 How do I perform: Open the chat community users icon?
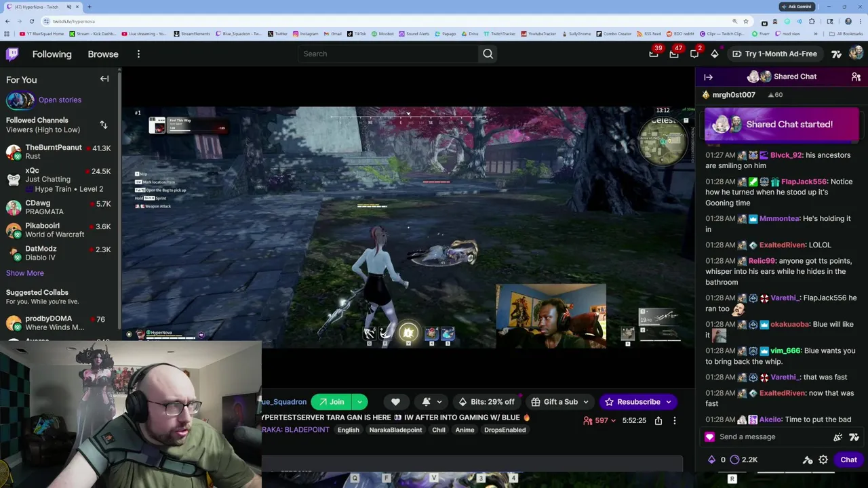[x=856, y=77]
